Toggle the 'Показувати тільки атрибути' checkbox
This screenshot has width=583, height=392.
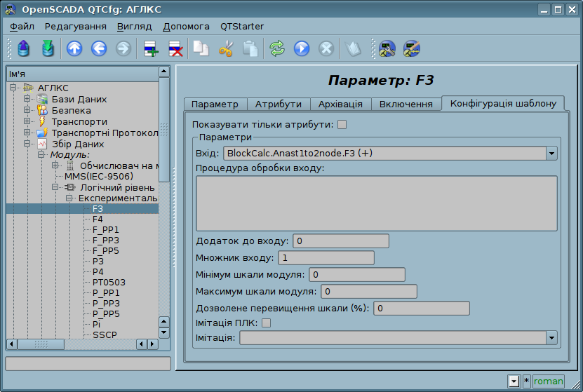click(342, 125)
